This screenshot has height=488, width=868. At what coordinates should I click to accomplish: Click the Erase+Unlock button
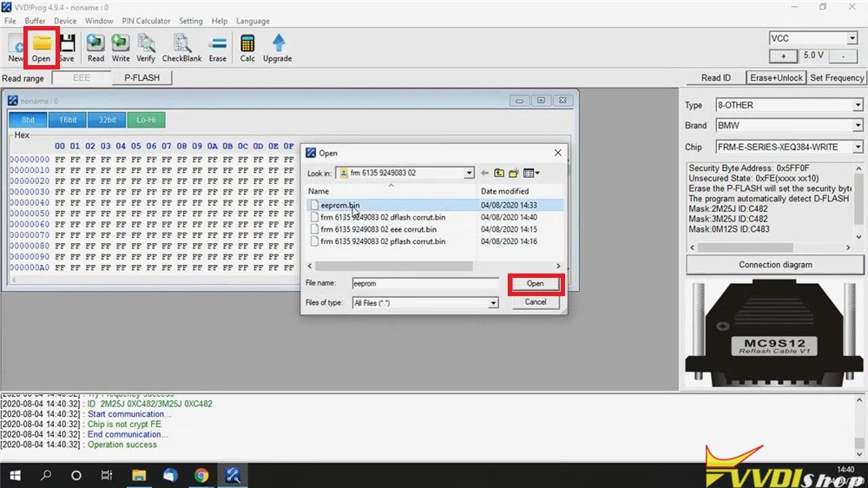(x=776, y=78)
